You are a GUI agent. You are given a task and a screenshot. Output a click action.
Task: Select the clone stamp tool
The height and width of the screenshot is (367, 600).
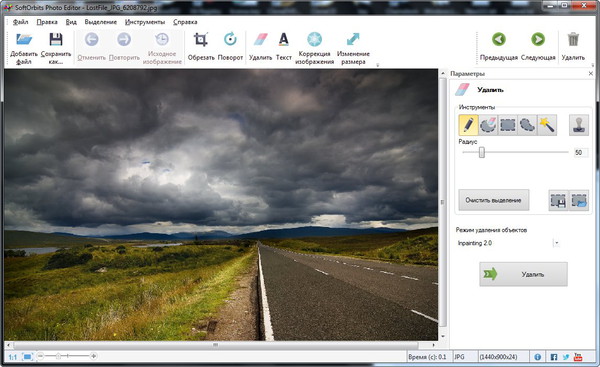click(579, 125)
